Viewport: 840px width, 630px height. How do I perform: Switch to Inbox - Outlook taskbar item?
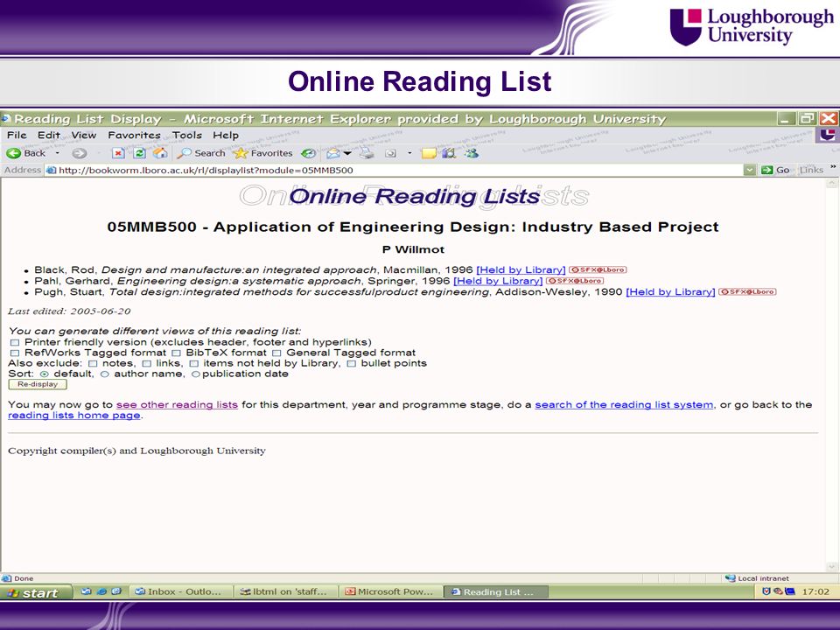pyautogui.click(x=181, y=591)
